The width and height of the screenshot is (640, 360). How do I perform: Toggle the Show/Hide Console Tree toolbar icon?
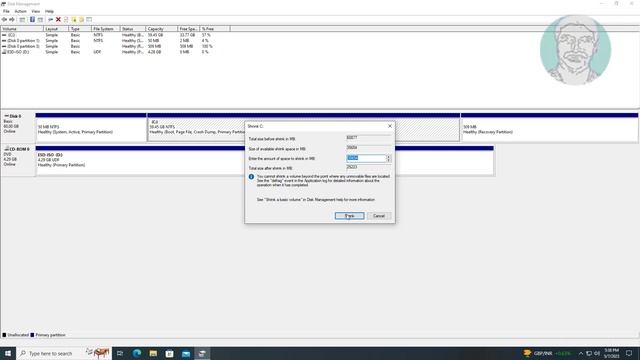(22, 20)
